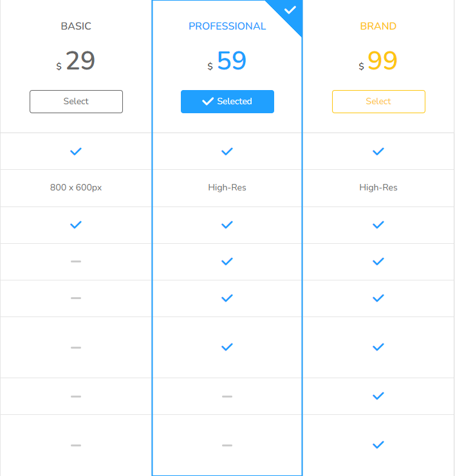Click the $29 Basic price

[77, 61]
